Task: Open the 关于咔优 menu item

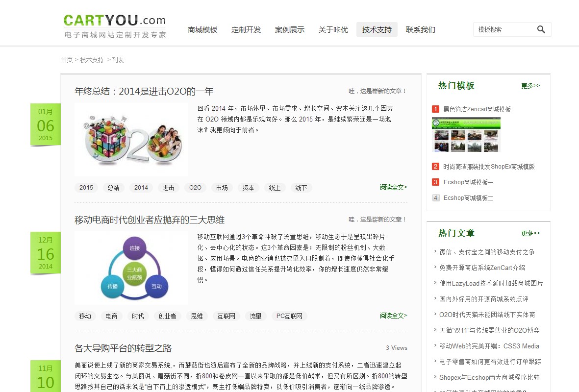Action: coord(333,29)
